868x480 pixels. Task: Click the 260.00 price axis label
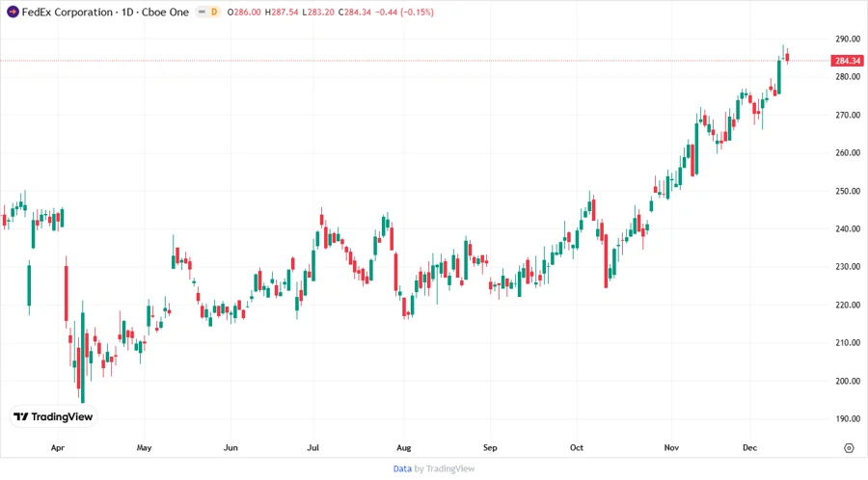[x=848, y=152]
